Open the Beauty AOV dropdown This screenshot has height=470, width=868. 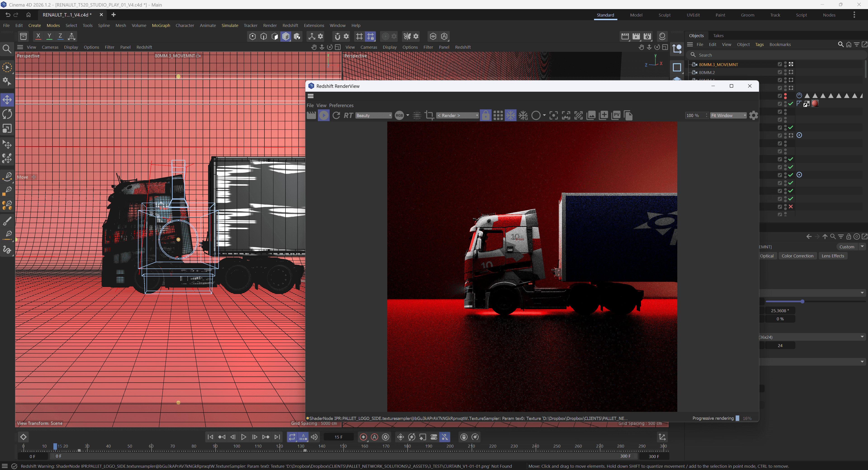373,115
